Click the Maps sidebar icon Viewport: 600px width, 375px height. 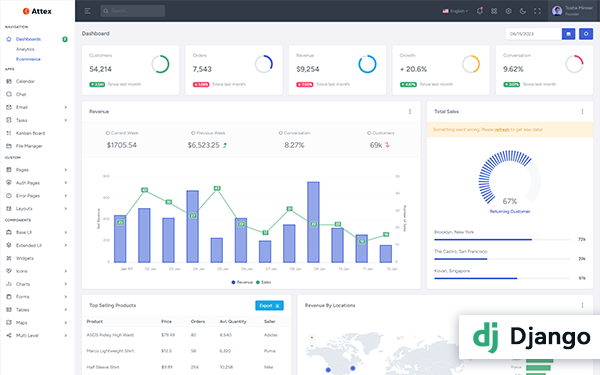pyautogui.click(x=9, y=323)
